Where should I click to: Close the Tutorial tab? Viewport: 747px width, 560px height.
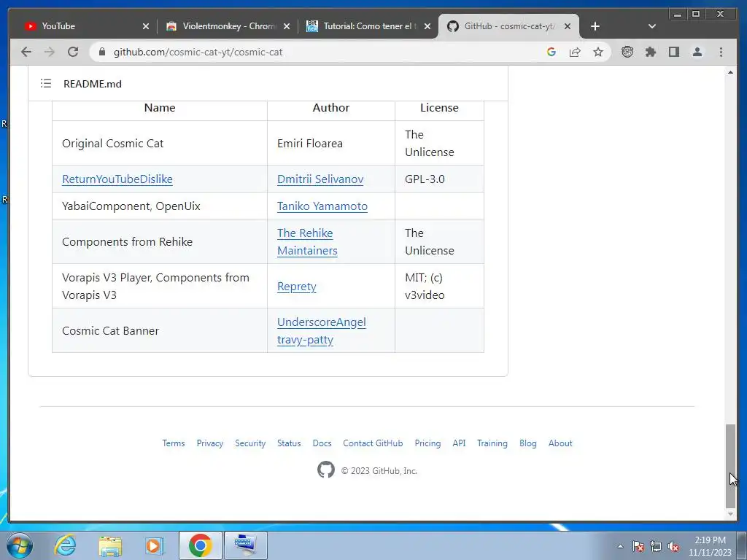pyautogui.click(x=427, y=26)
